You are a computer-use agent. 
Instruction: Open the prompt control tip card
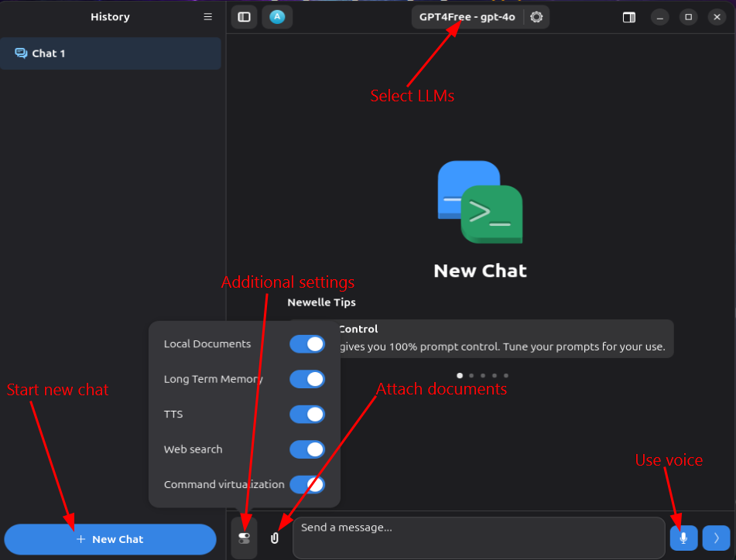481,339
